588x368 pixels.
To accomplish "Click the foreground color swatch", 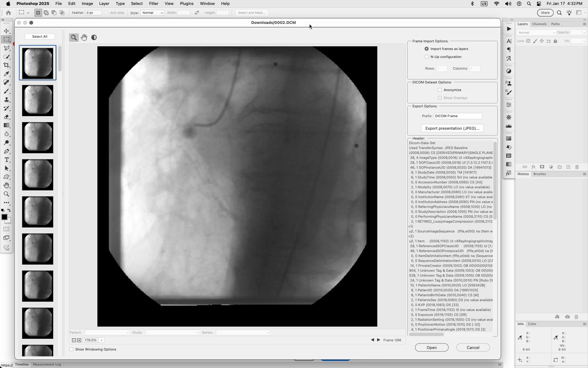I will (4, 217).
